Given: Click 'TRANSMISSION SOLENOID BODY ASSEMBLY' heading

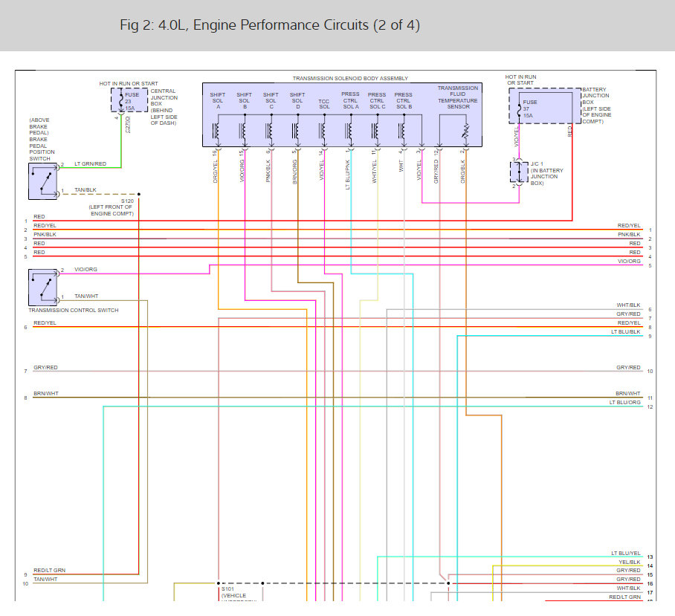Looking at the screenshot, I should (x=350, y=78).
